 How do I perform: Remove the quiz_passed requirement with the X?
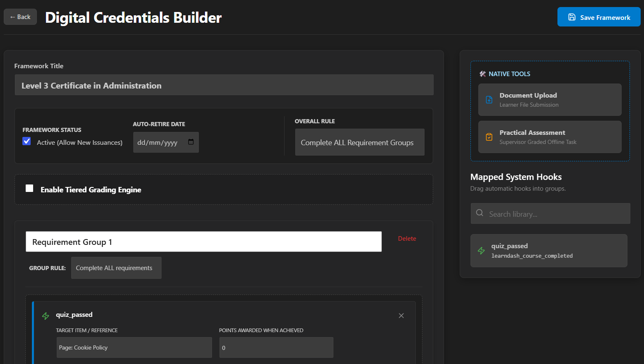pos(401,316)
